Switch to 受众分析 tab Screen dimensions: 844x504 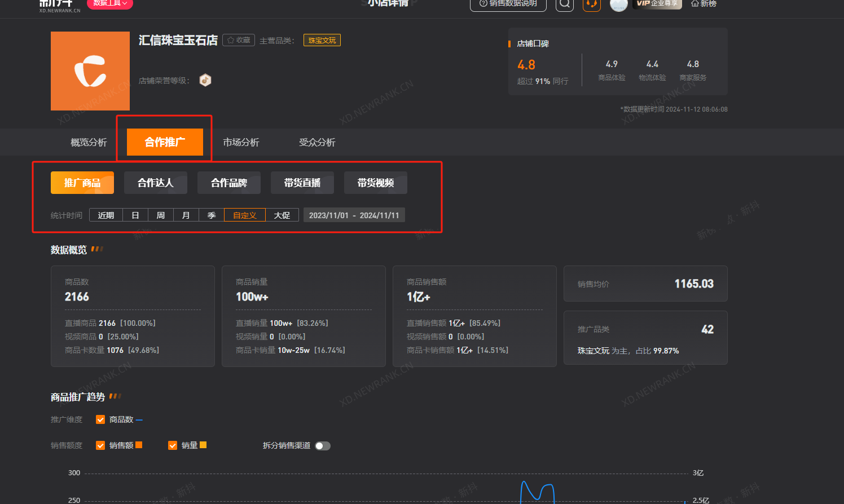[x=317, y=142]
